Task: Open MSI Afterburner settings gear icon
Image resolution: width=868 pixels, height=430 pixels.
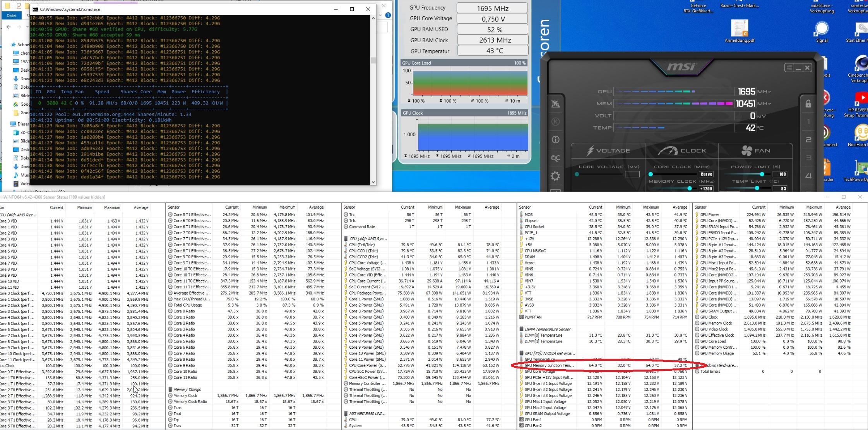Action: tap(555, 176)
